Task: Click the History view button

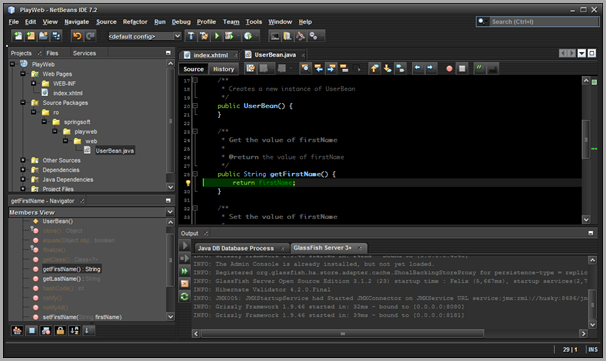Action: 223,69
